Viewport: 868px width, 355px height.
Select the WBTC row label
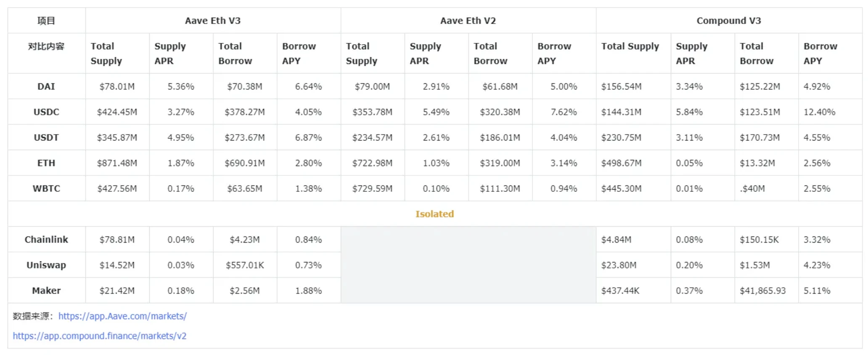[x=46, y=189]
